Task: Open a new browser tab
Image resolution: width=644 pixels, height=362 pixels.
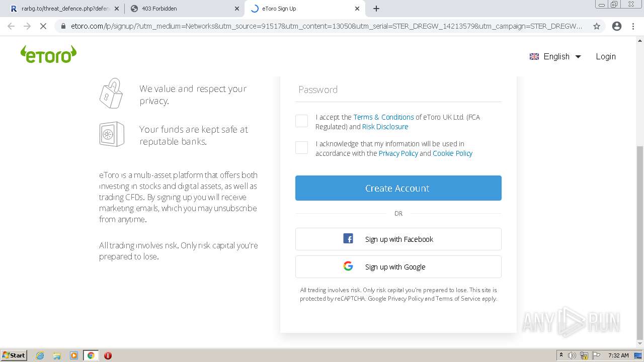Action: tap(376, 9)
